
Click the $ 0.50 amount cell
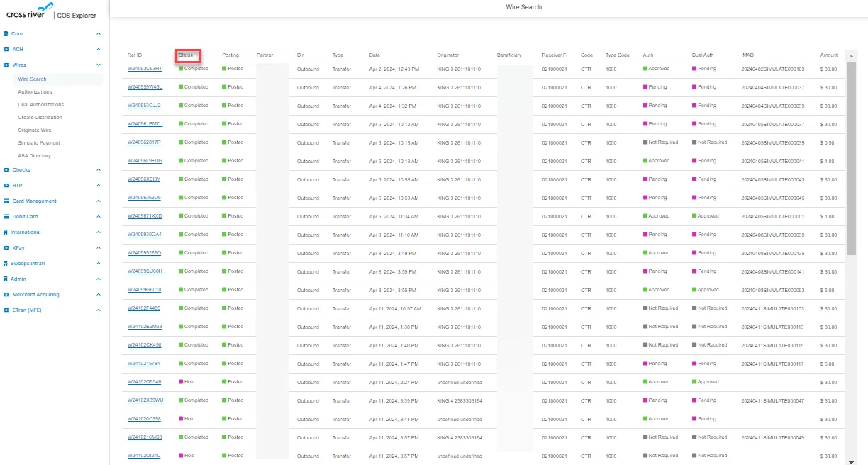click(828, 142)
